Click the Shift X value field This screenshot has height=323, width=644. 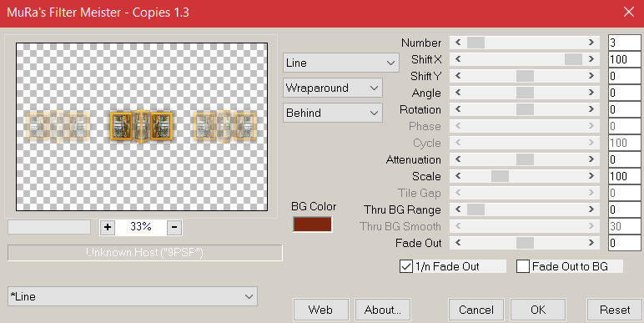point(624,59)
